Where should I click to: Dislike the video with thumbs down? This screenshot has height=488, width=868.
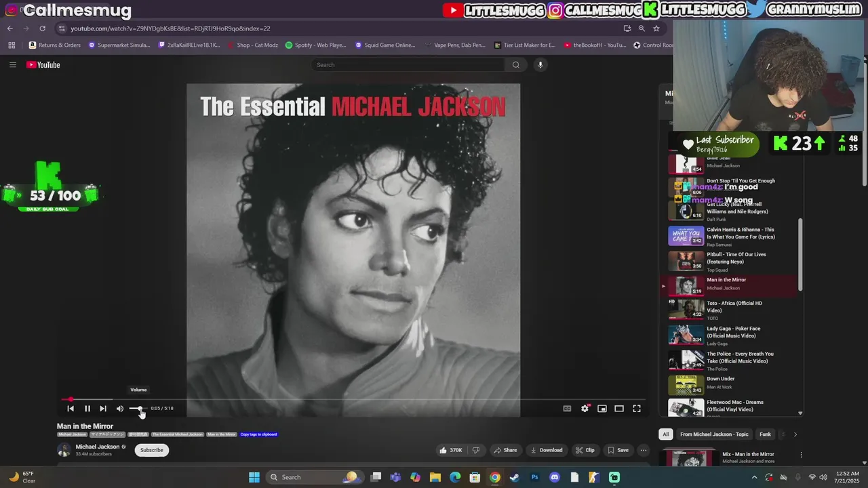pos(476,450)
